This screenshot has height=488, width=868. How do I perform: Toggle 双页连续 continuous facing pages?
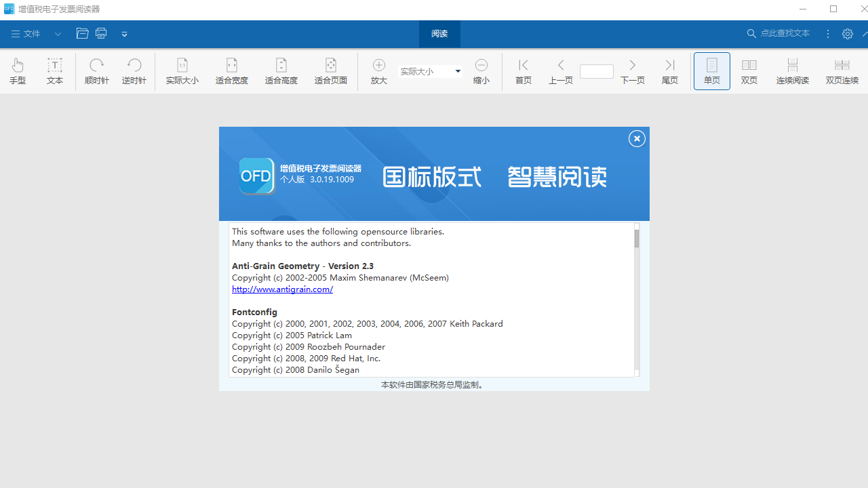[x=842, y=70]
